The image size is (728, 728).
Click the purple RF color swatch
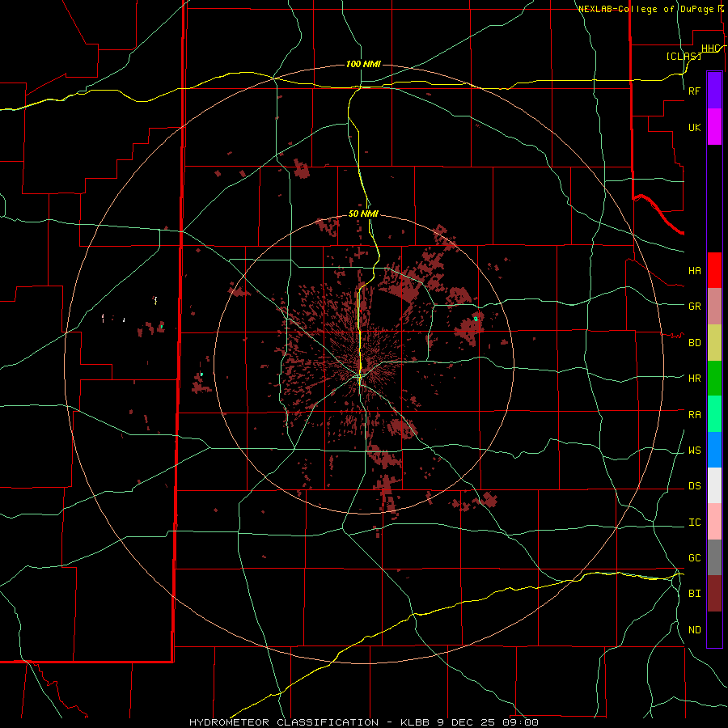714,90
